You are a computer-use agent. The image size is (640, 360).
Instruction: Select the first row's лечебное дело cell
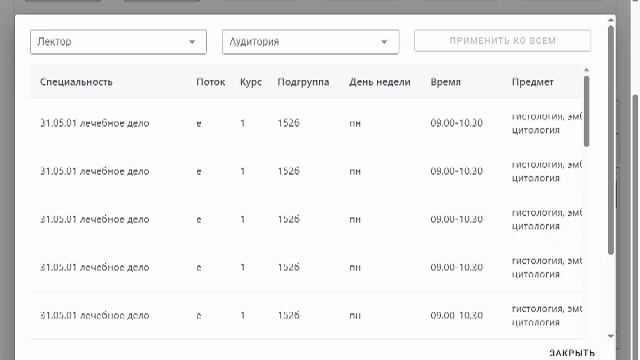coord(95,123)
